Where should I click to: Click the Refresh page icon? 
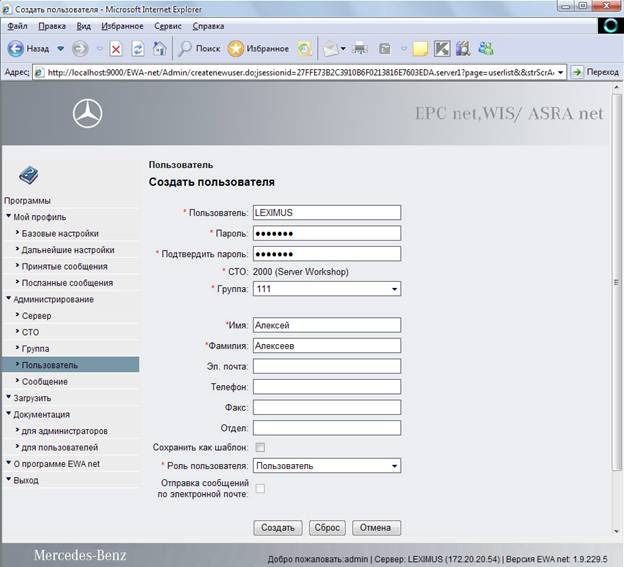[x=138, y=49]
